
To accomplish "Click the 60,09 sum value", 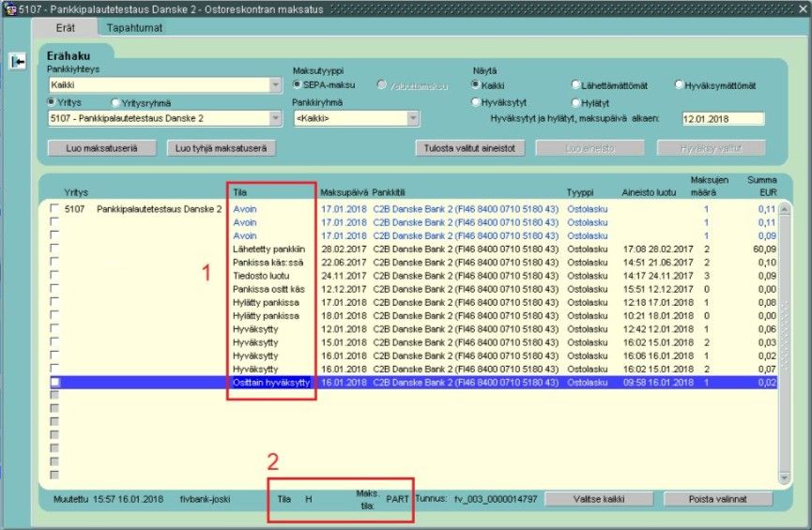I will coord(764,250).
